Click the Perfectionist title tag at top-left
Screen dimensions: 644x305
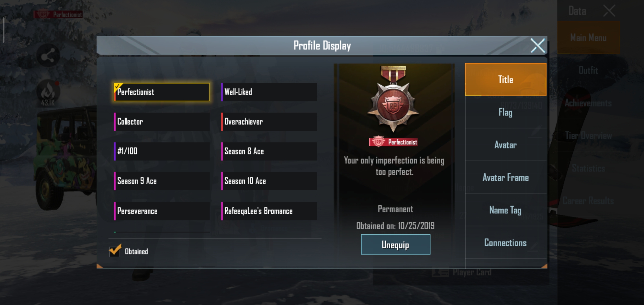[58, 14]
